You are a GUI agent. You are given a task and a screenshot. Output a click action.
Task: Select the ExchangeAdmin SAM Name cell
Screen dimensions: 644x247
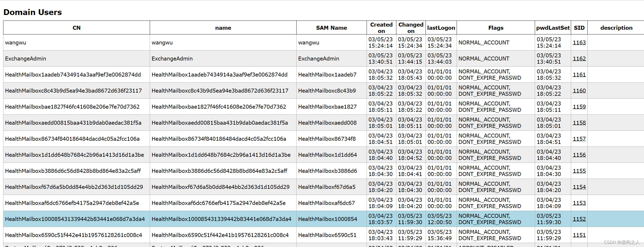(x=332, y=58)
